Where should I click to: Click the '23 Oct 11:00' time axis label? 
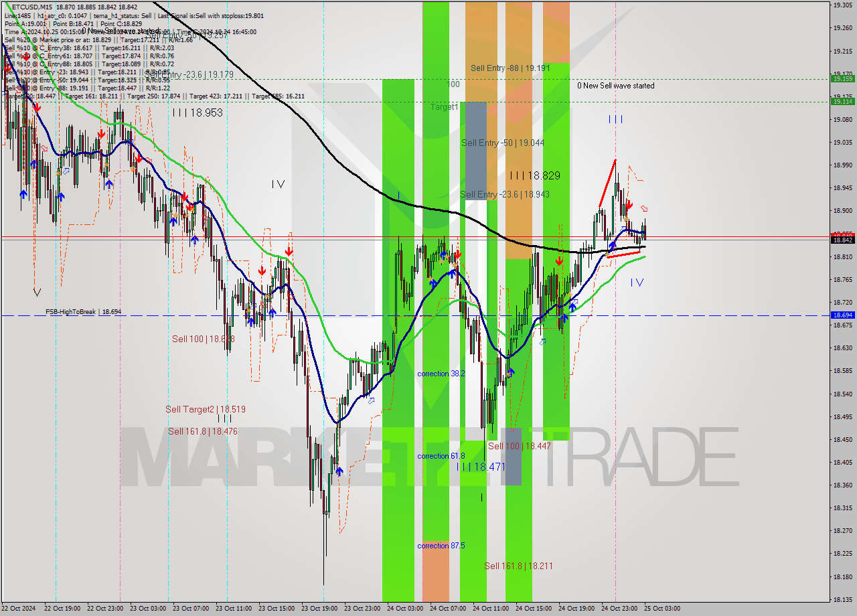(233, 609)
